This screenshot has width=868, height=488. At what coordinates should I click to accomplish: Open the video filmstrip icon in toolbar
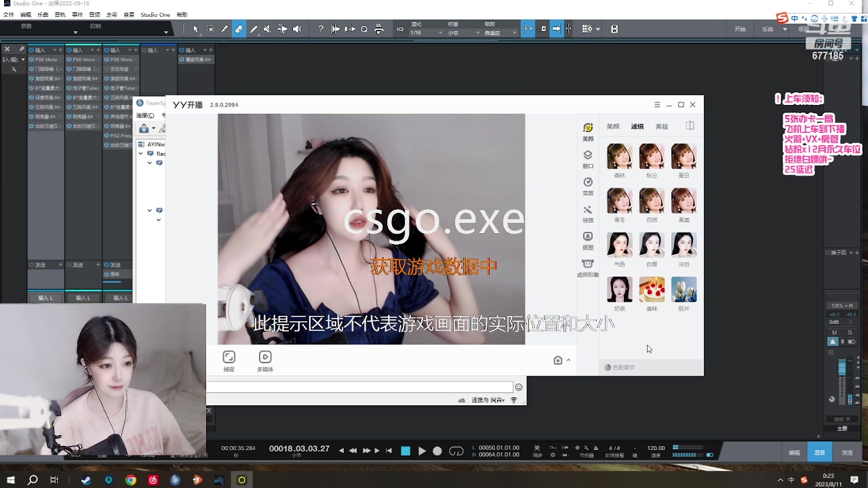pyautogui.click(x=614, y=29)
